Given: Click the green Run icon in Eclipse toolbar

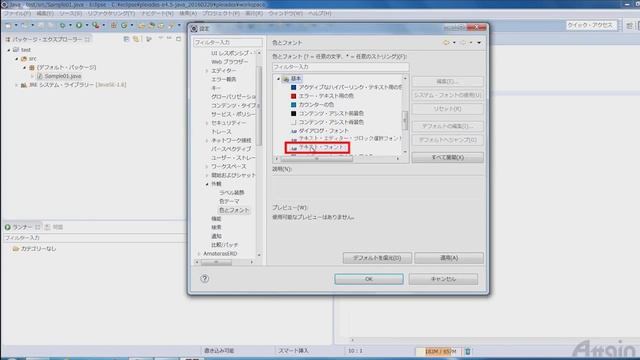Looking at the screenshot, I should pos(79,25).
